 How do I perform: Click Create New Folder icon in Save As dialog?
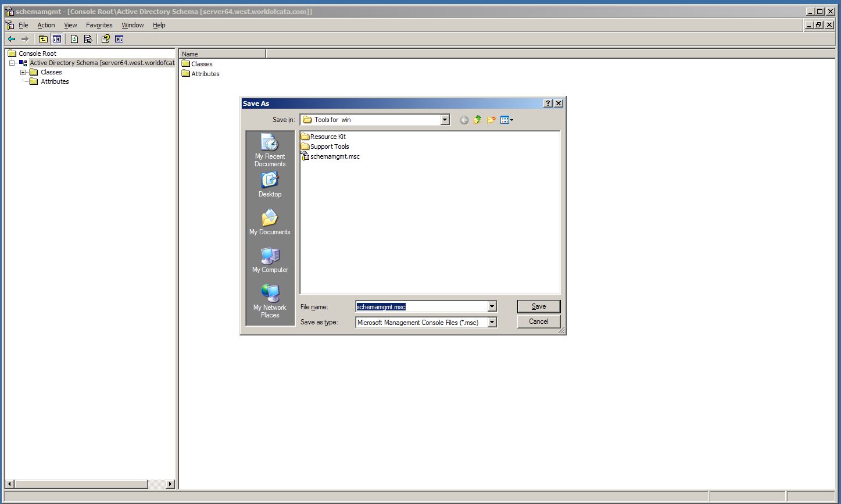coord(491,120)
